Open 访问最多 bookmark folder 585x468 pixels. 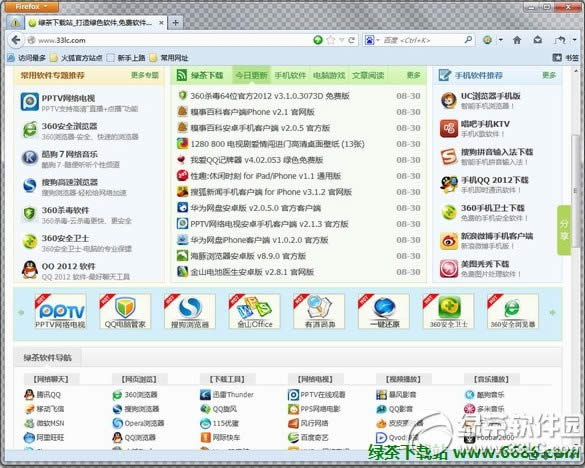(x=27, y=58)
